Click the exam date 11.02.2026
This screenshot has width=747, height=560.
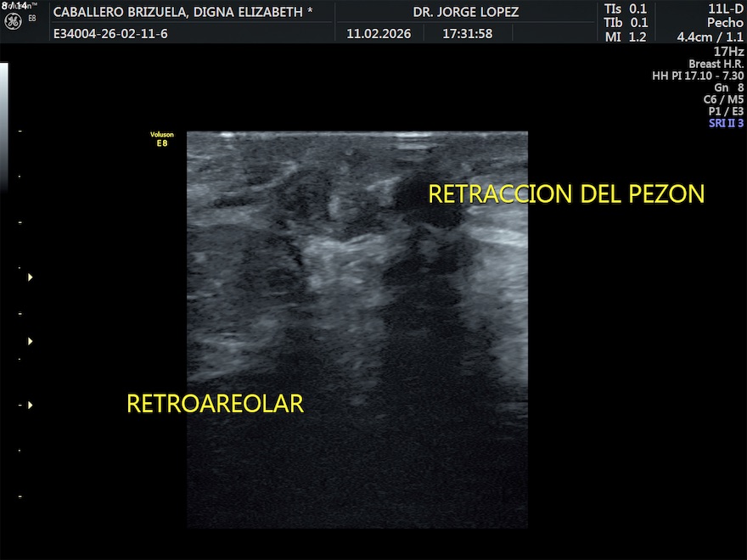[x=379, y=35]
